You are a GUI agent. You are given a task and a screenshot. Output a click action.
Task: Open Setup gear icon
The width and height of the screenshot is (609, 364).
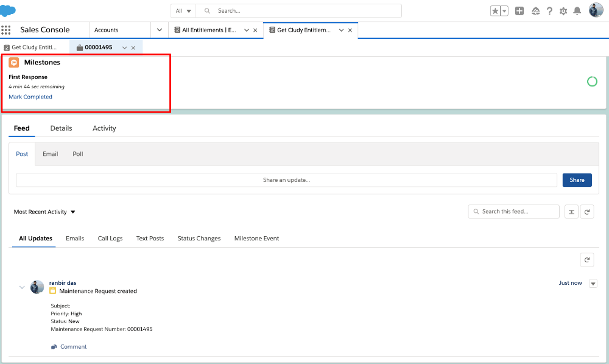pyautogui.click(x=563, y=11)
